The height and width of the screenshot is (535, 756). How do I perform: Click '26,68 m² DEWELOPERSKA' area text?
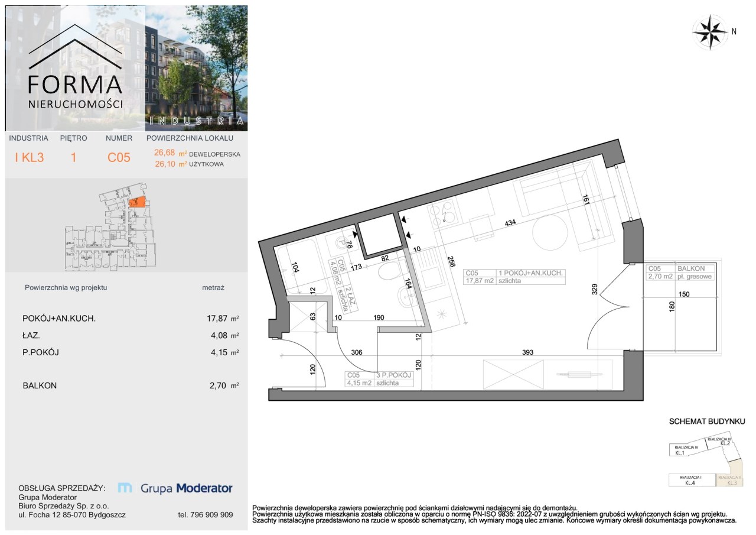[x=197, y=154]
